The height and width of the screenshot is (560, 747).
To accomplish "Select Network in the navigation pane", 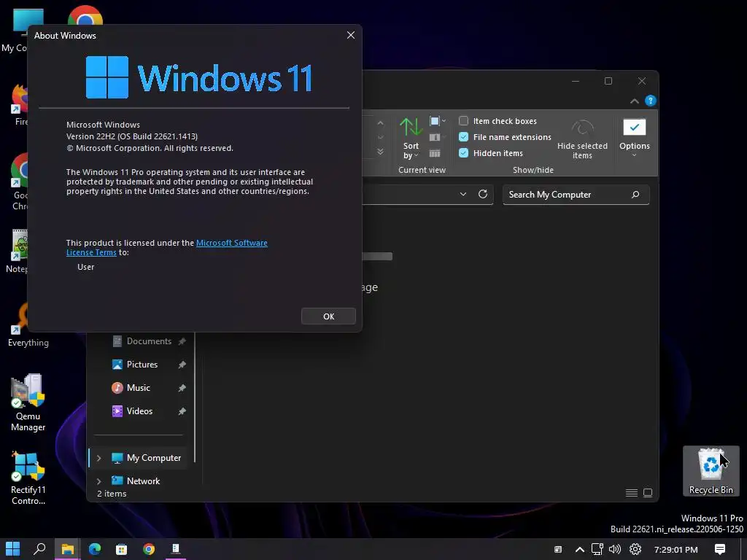I will point(143,481).
